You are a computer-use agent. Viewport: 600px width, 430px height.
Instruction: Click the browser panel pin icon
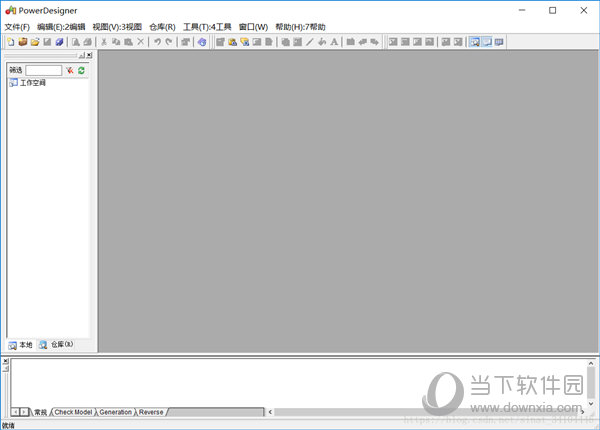[82, 55]
